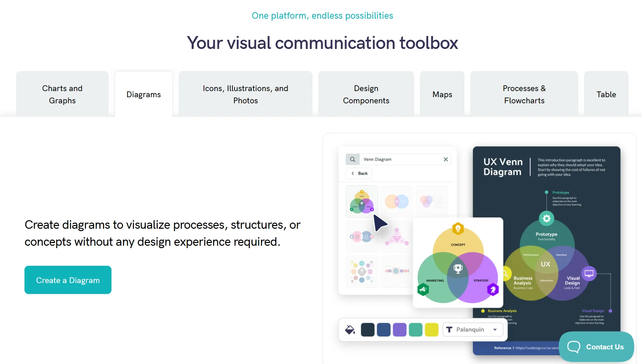Open the Maps tab
The width and height of the screenshot is (642, 364).
tap(442, 94)
